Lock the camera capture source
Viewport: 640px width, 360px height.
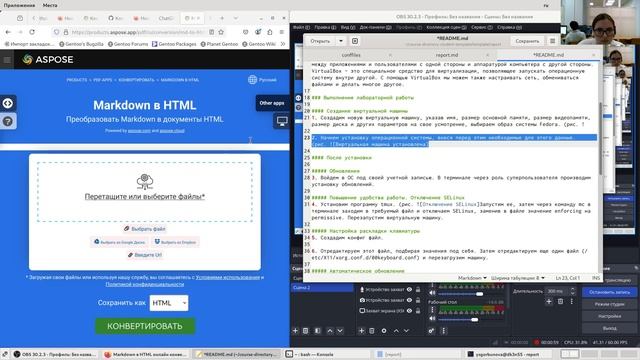418,300
